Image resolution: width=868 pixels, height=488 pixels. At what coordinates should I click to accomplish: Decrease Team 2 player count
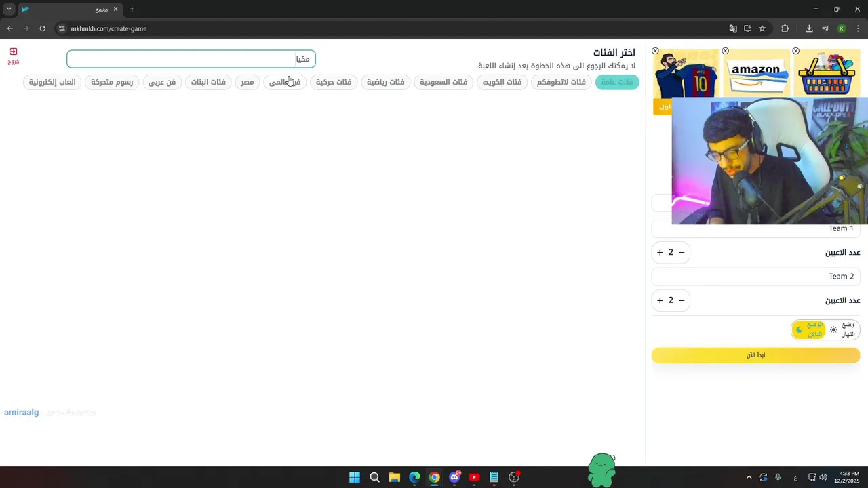click(682, 300)
